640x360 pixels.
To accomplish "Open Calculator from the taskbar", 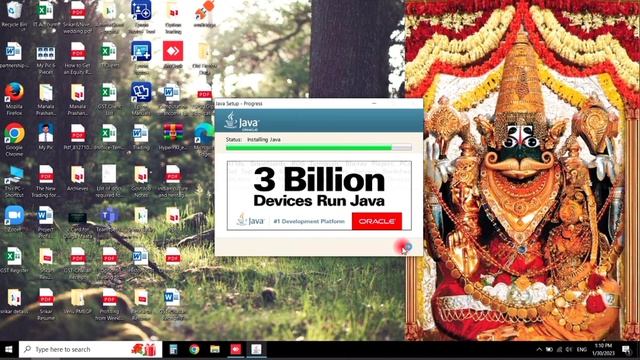I will click(173, 349).
